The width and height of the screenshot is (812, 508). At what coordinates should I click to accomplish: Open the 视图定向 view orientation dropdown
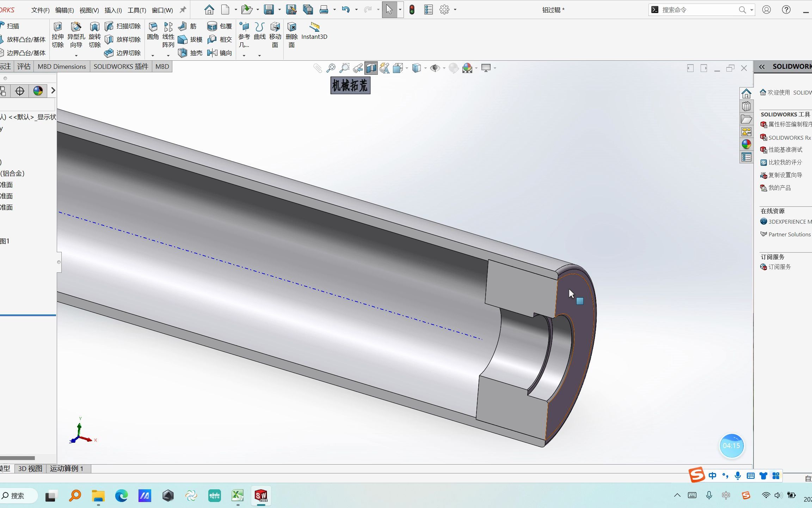pyautogui.click(x=406, y=68)
